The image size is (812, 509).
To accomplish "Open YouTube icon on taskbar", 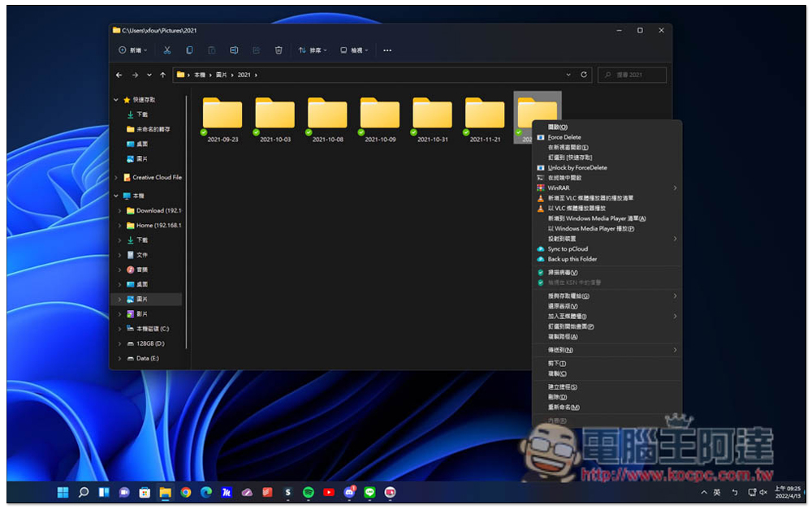I will (x=329, y=493).
